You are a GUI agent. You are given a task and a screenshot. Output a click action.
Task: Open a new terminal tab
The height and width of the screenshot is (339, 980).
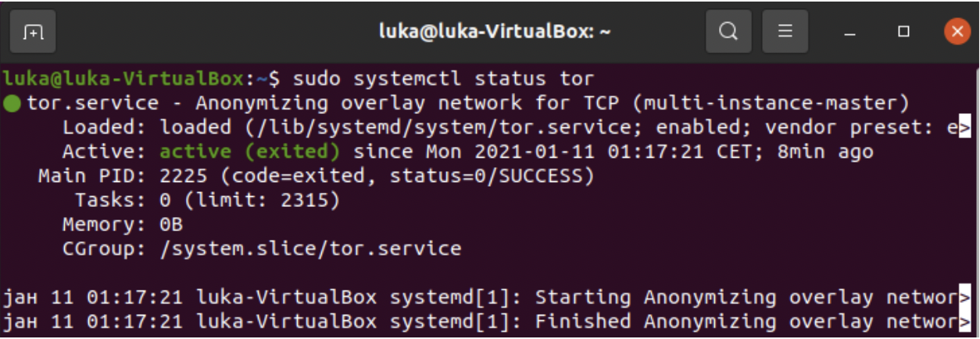point(33,32)
